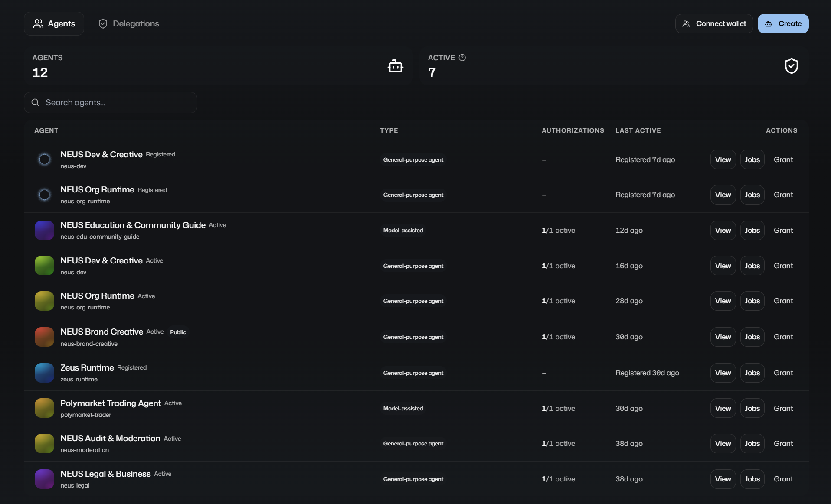View the Registered NEUS Org Runtime agent
Screen dimensions: 831x504
pyautogui.click(x=723, y=195)
